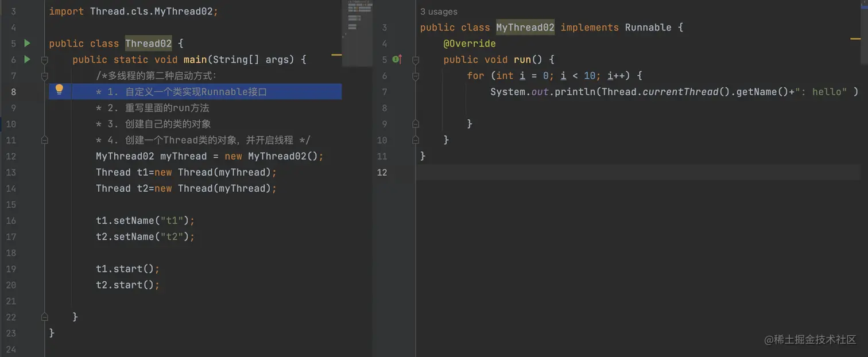Run main method via gutter arrow on line 6
The image size is (868, 357).
click(27, 59)
